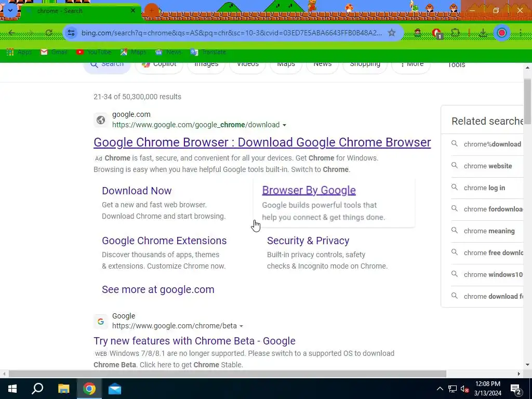Open the tab search dropdown arrow

click(10, 10)
